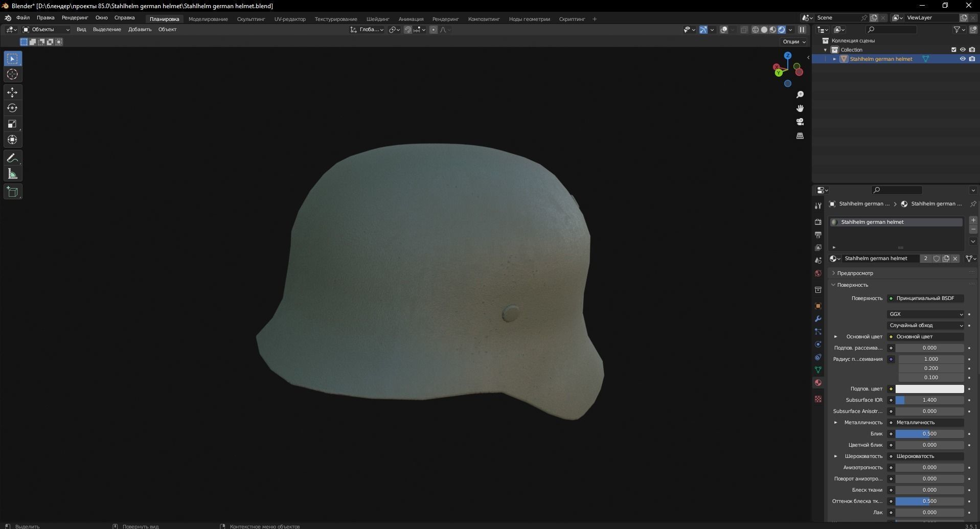This screenshot has height=529, width=980.
Task: Hide Stahlhelm german helmet with eye icon
Action: (963, 59)
